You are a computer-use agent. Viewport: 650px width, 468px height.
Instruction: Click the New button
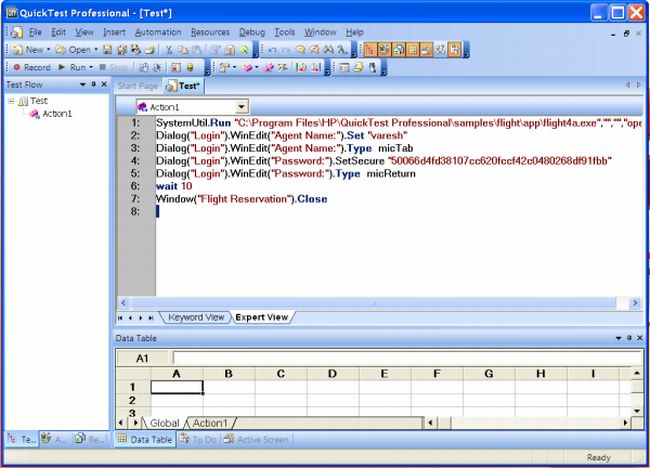click(28, 50)
